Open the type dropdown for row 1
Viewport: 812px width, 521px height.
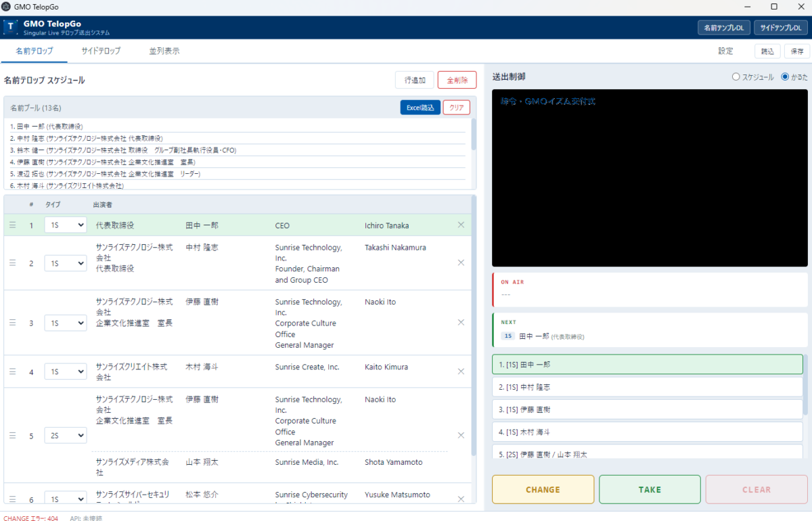[65, 225]
